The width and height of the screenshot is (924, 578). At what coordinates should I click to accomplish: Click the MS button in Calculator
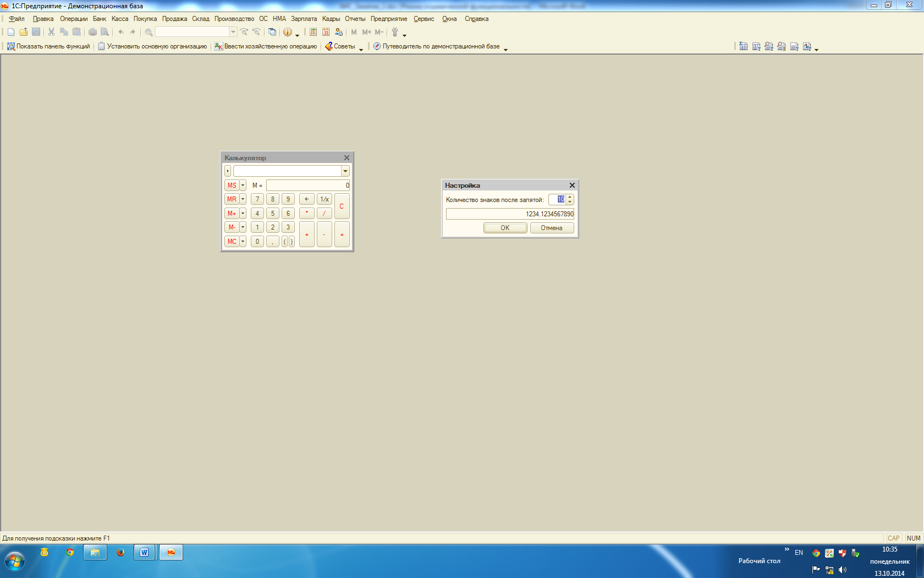point(232,186)
